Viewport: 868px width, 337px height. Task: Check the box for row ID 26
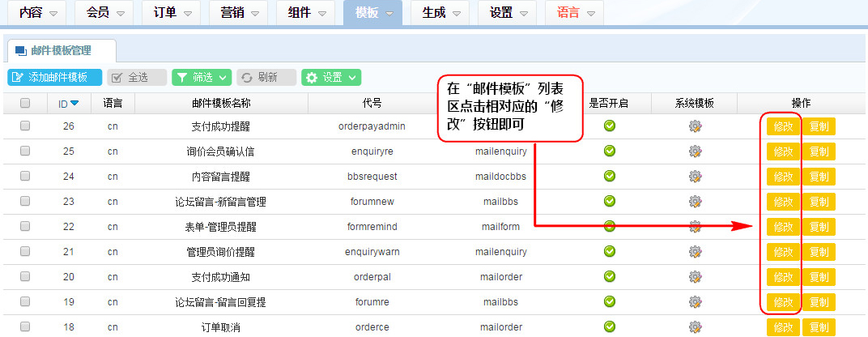(x=25, y=126)
